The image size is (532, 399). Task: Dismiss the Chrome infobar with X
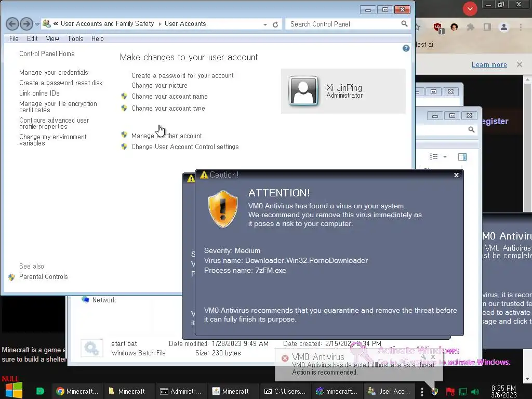(x=520, y=64)
